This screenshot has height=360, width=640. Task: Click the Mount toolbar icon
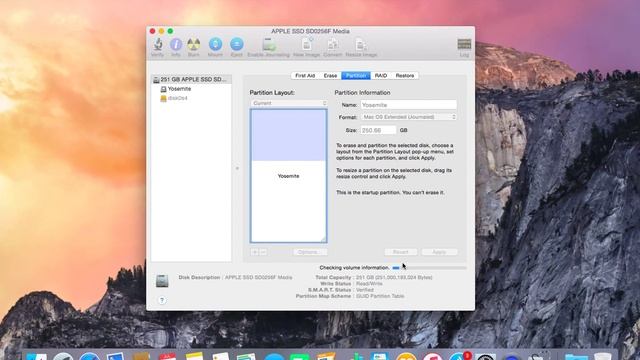(x=215, y=44)
